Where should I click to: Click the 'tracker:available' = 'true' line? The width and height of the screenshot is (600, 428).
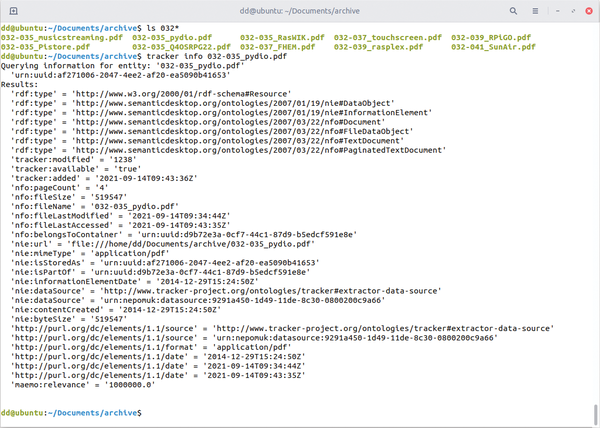[x=76, y=169]
